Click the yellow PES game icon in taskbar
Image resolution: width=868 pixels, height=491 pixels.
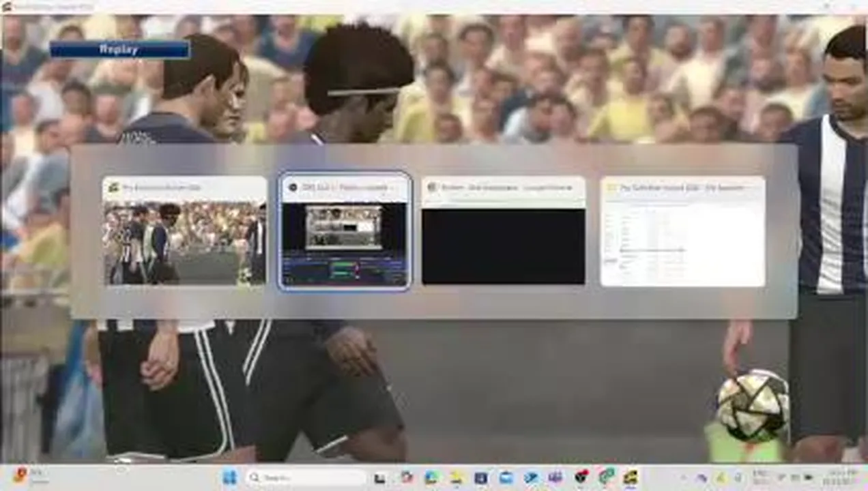[x=630, y=477]
